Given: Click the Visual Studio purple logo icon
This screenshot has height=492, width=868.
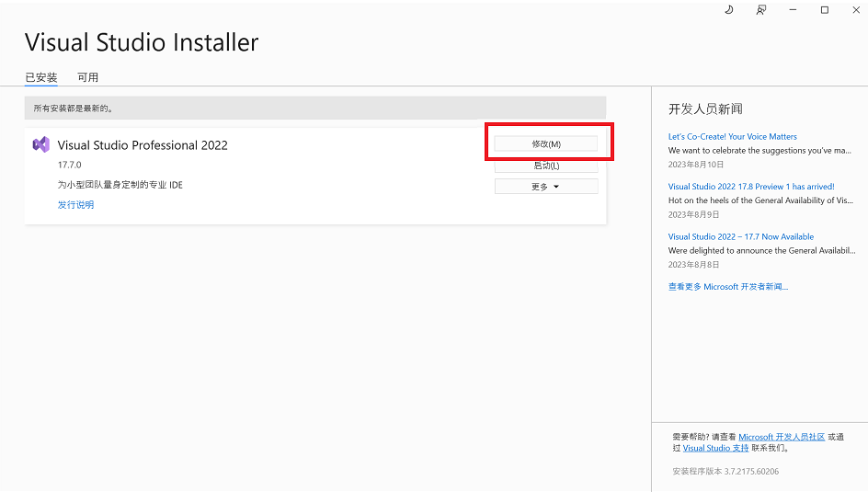Looking at the screenshot, I should (41, 145).
